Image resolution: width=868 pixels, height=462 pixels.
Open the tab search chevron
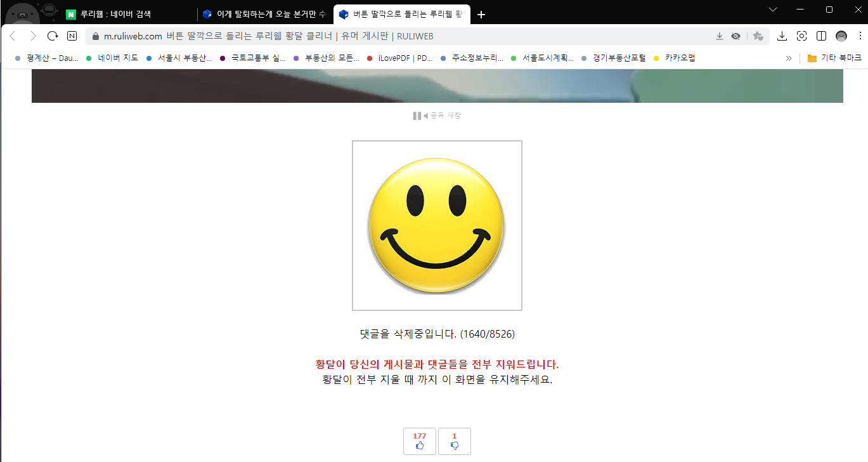[x=772, y=10]
